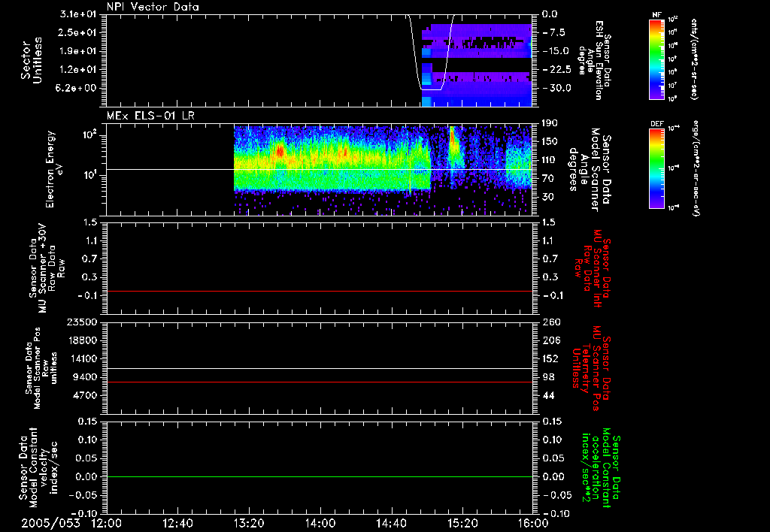Select the 'NPI Vector Data' panel title
Viewport: 770px width, 532px height.
153,7
